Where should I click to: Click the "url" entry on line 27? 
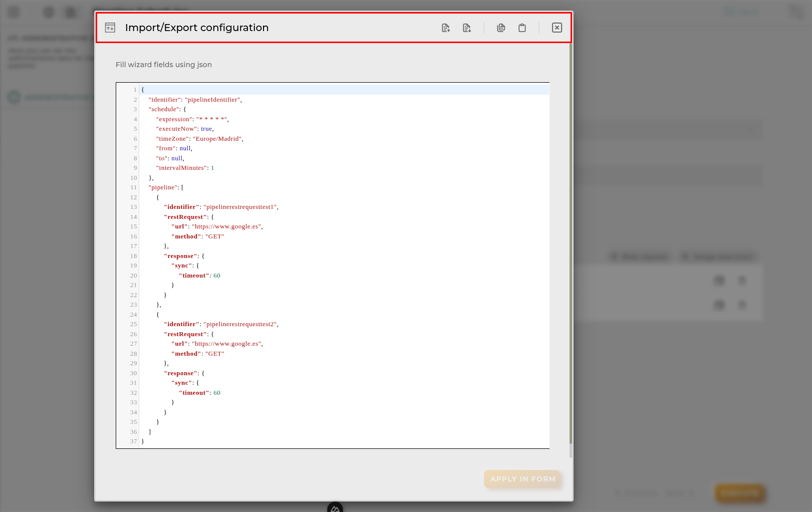coord(217,344)
